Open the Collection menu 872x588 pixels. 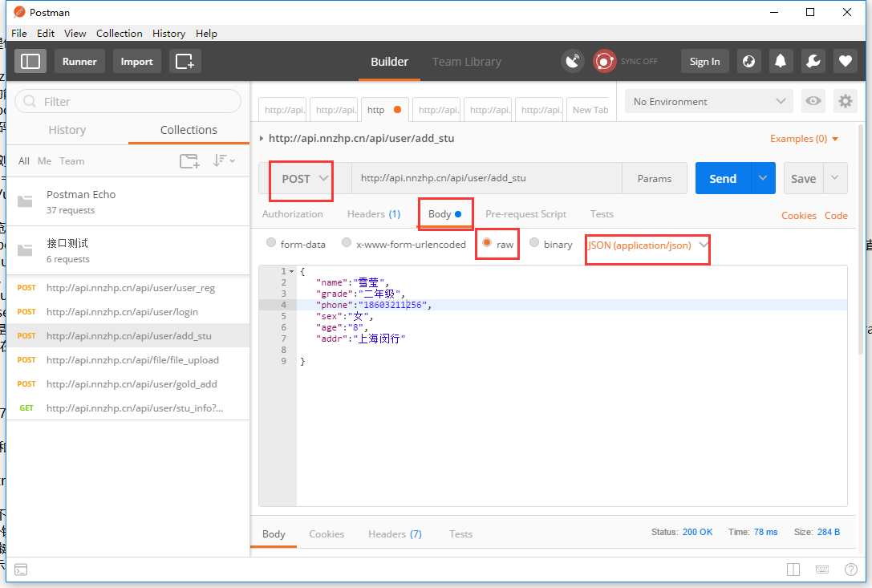(x=119, y=34)
